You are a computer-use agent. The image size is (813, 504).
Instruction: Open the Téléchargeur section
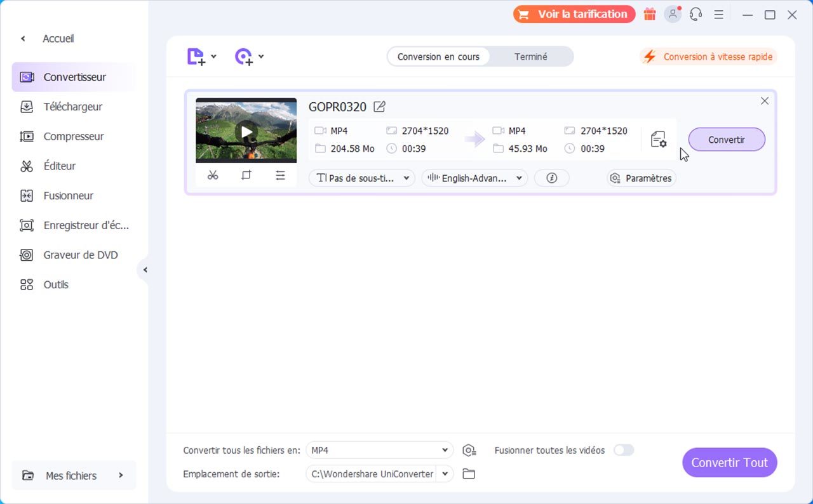tap(74, 107)
